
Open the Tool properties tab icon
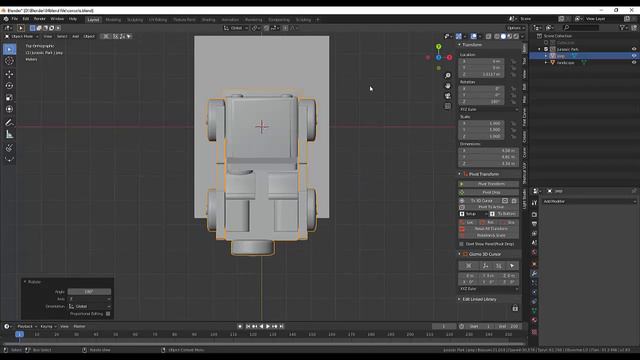click(x=534, y=203)
